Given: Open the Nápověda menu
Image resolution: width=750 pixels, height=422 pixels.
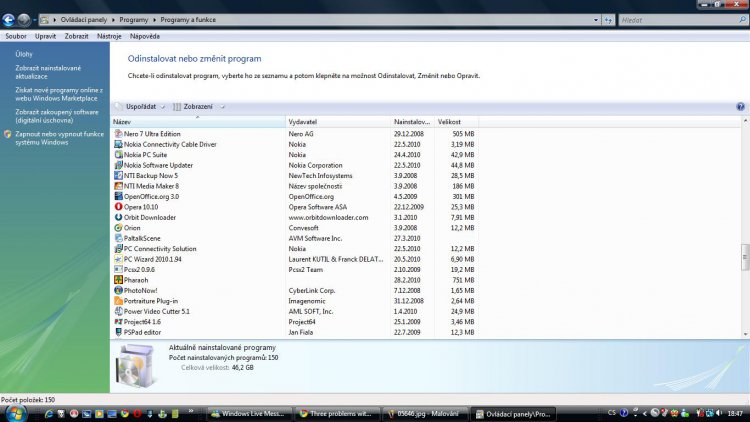Looking at the screenshot, I should pos(145,36).
